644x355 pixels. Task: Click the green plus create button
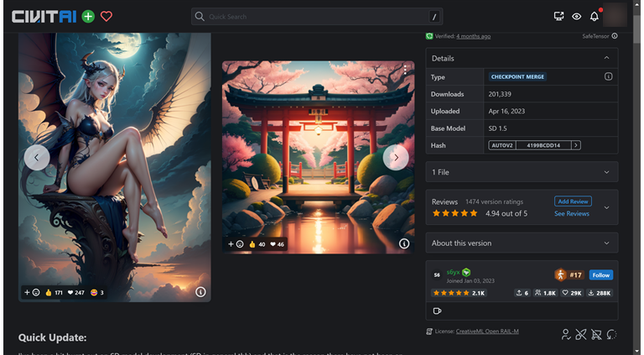coord(88,16)
